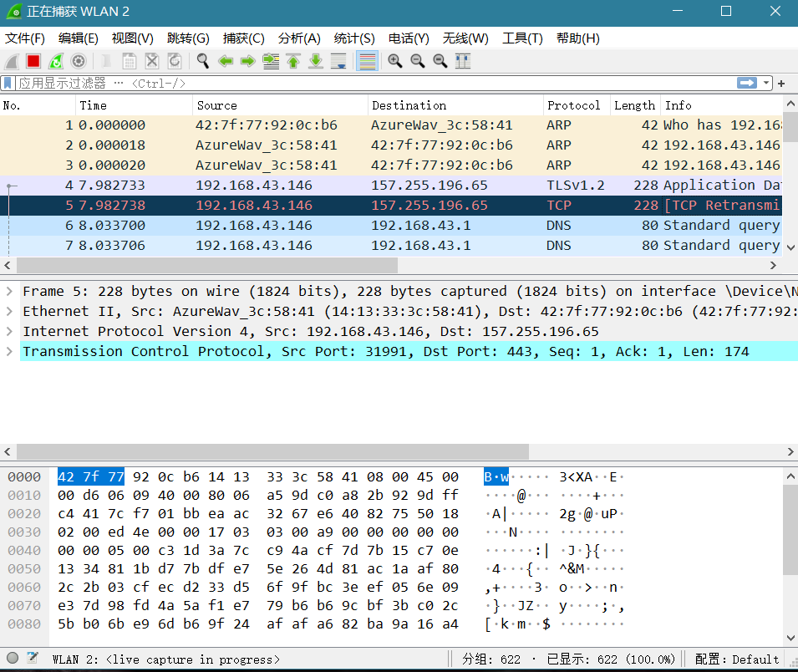Open the 分析(A) menu
This screenshot has height=672, width=798.
coord(299,38)
